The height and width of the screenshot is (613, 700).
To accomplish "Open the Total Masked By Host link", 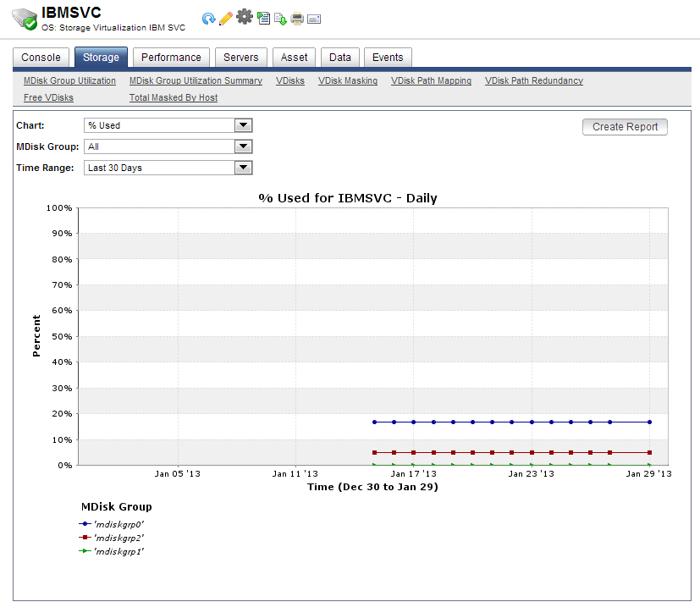I will (174, 97).
